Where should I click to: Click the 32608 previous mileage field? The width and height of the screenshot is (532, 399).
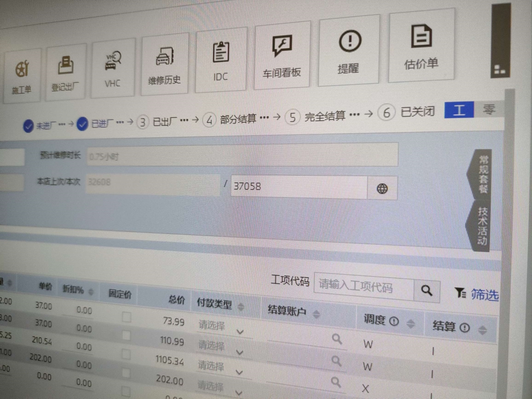(x=153, y=183)
